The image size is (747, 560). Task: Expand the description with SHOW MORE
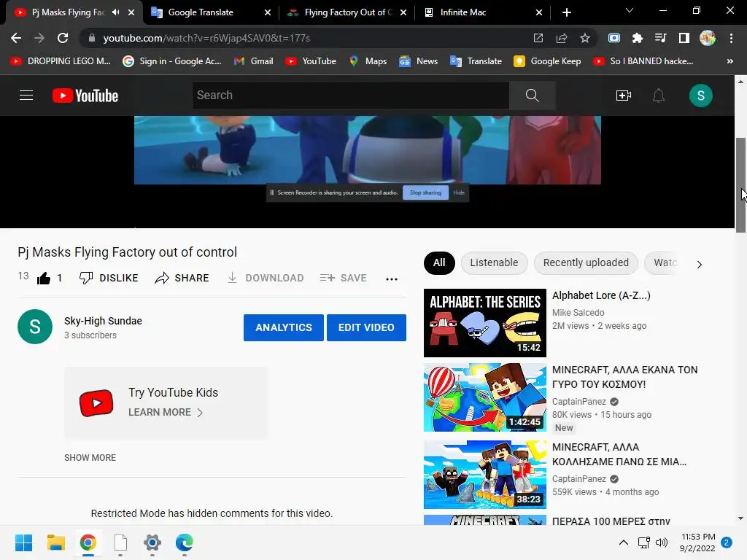click(90, 458)
